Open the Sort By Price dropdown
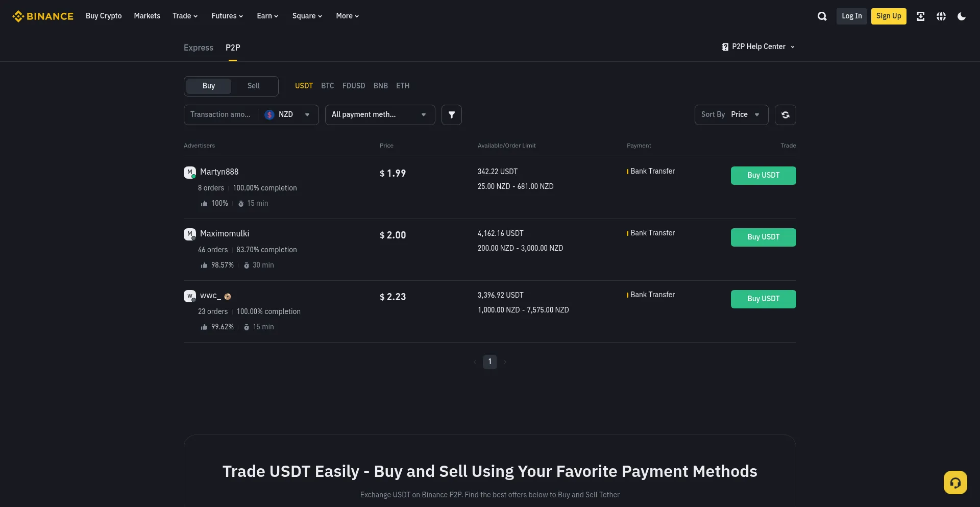 click(x=731, y=115)
